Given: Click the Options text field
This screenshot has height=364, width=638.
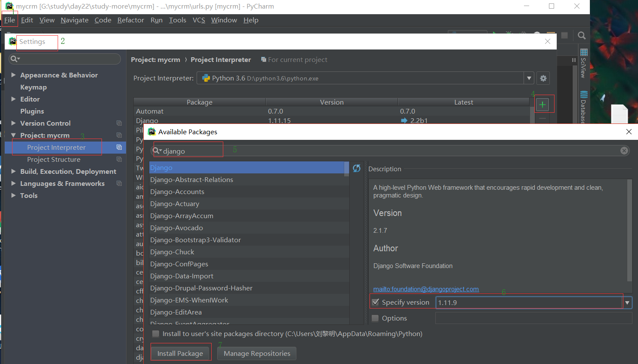Looking at the screenshot, I should tap(533, 318).
